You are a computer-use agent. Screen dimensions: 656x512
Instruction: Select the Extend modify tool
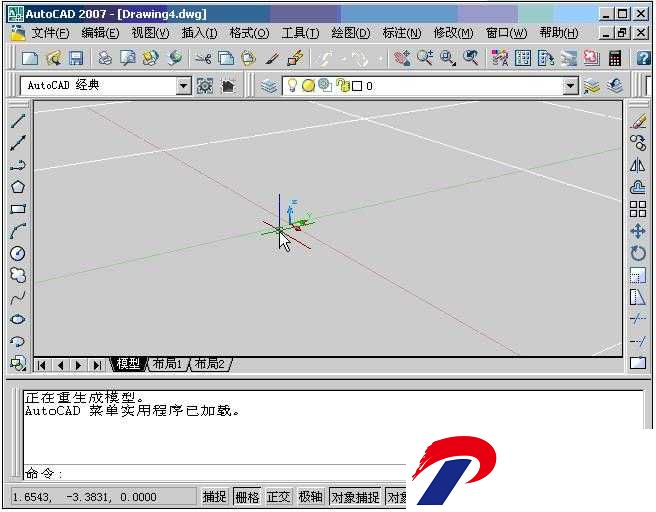pyautogui.click(x=638, y=341)
